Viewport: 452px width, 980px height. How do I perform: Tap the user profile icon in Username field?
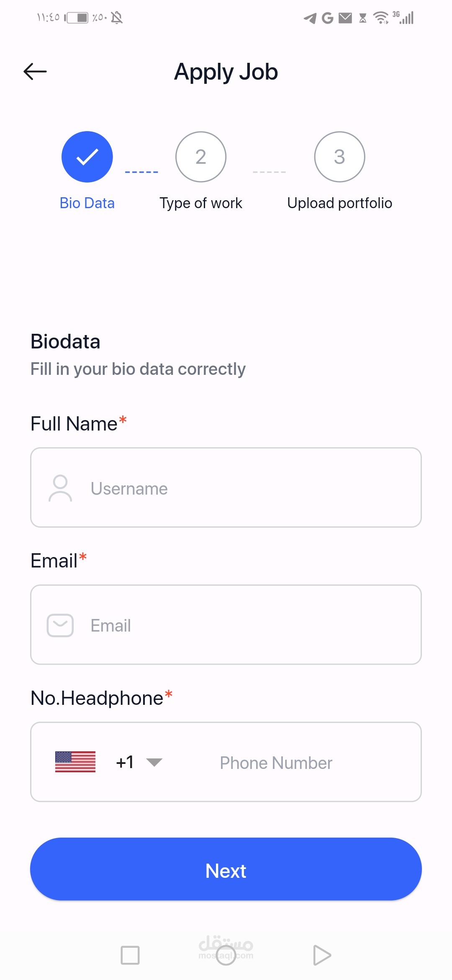pos(60,488)
